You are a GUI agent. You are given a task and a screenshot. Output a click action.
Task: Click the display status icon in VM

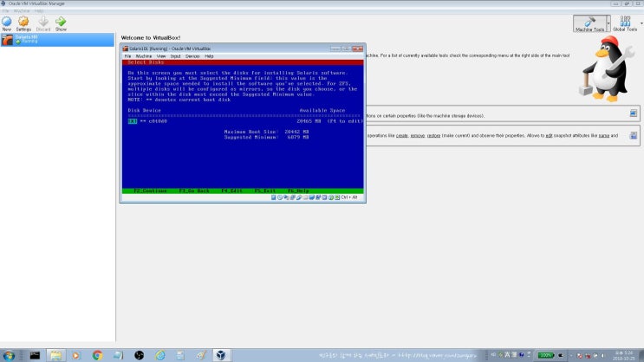(312, 197)
